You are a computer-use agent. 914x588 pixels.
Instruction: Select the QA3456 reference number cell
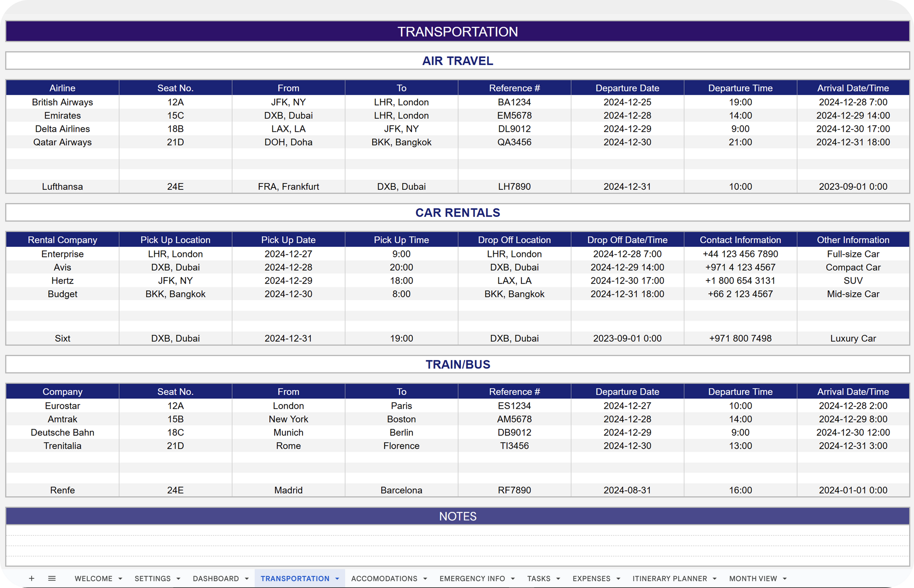pos(514,142)
